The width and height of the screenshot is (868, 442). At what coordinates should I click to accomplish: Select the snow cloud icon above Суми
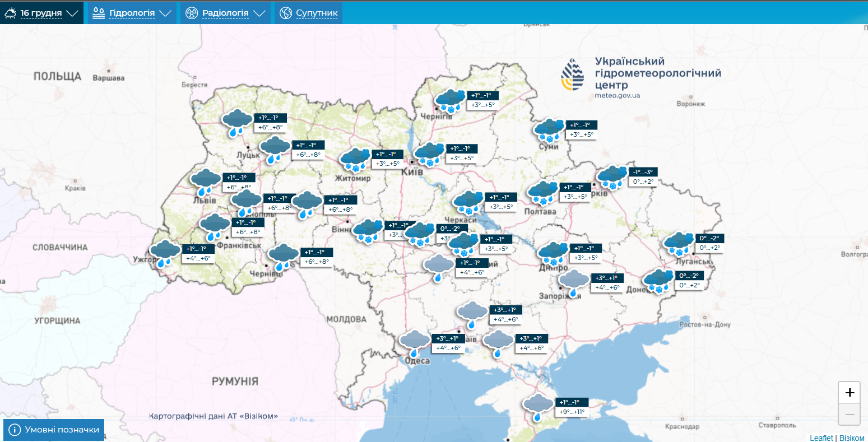tap(549, 130)
